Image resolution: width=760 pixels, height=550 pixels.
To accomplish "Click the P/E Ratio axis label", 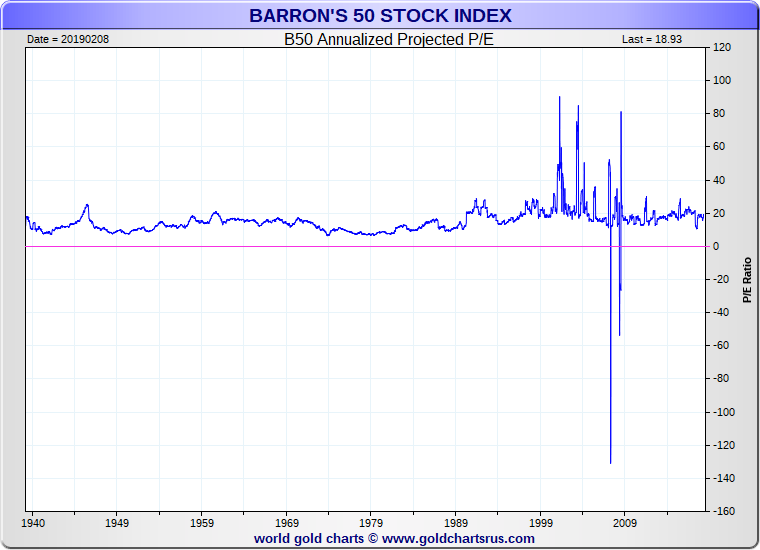I will [x=747, y=280].
